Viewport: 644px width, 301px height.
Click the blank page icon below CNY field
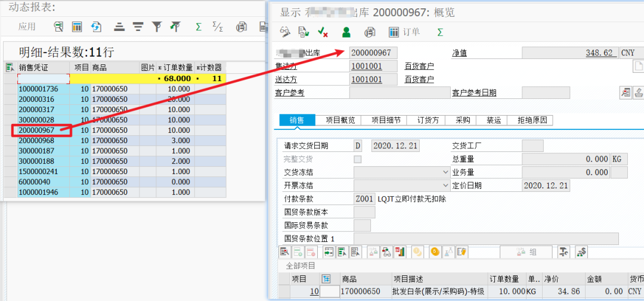[638, 66]
